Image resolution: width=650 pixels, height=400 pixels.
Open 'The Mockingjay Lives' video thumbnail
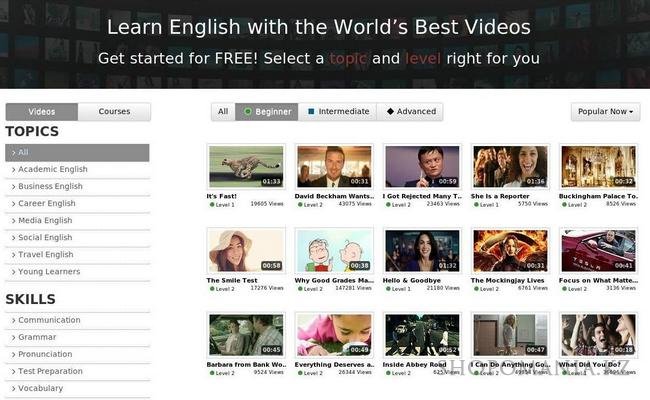click(510, 250)
